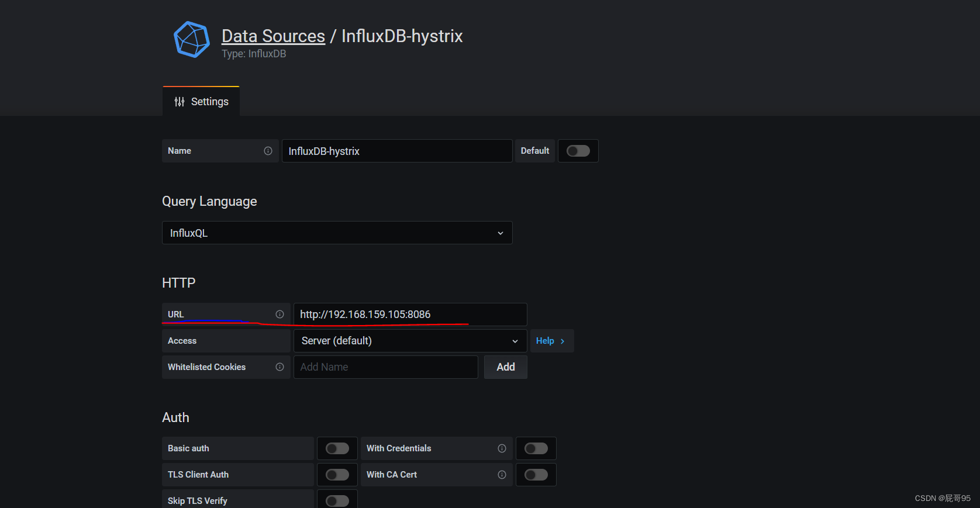Click the 'Type: InfluxDB' subtitle text
The image size is (980, 508).
254,54
